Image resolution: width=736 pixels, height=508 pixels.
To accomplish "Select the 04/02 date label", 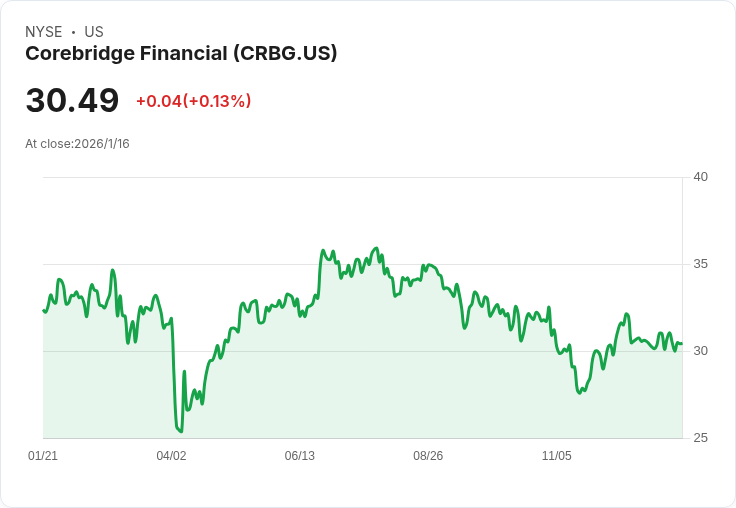I will (171, 455).
